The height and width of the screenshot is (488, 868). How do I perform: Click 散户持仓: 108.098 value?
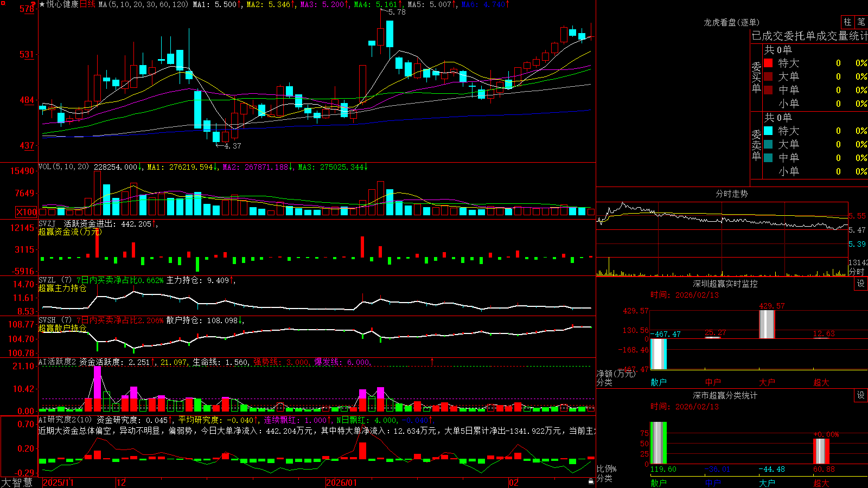point(205,320)
